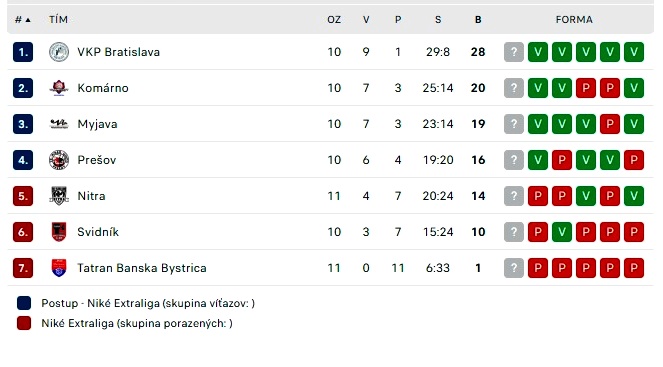
Task: Open Svidník's only green V win badge
Action: click(562, 232)
